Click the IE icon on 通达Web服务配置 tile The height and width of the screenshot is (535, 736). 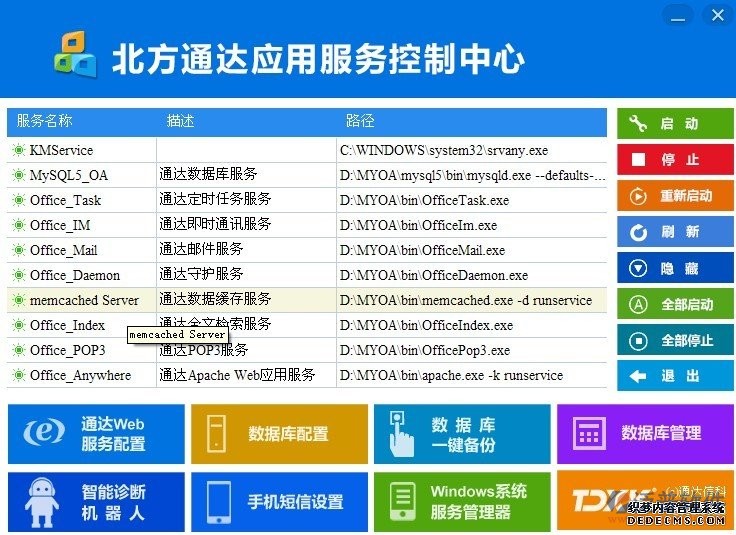[45, 431]
